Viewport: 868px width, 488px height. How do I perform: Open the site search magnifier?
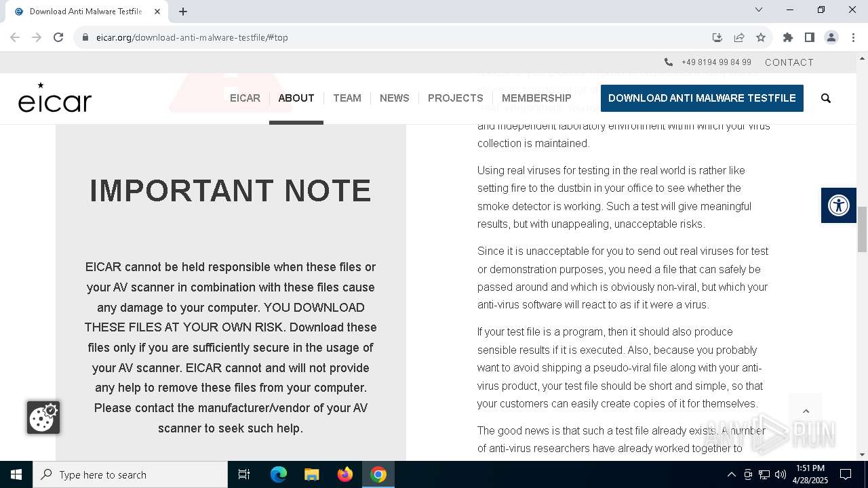(826, 98)
